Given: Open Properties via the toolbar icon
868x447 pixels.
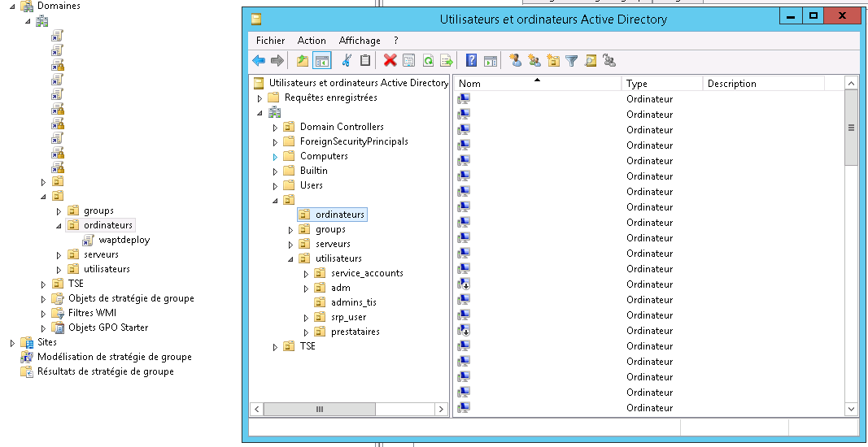Looking at the screenshot, I should coord(409,60).
